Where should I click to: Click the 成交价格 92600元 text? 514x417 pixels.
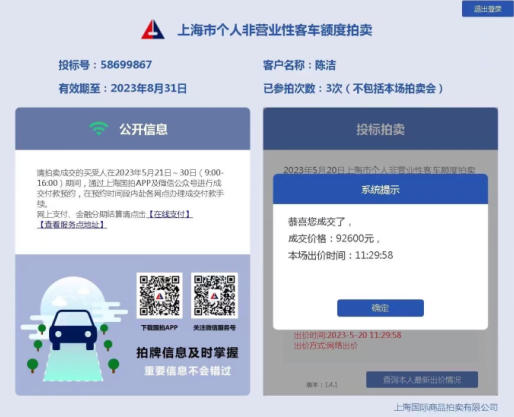[x=334, y=238]
